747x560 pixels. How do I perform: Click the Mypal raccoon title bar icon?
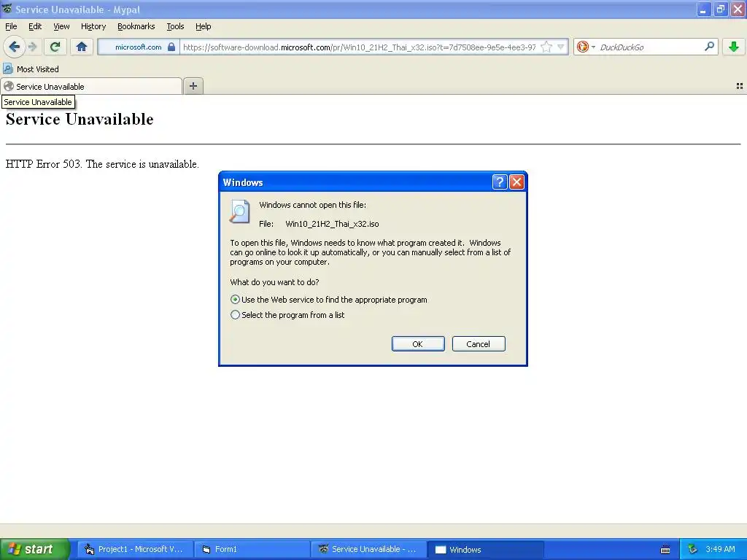(x=7, y=9)
